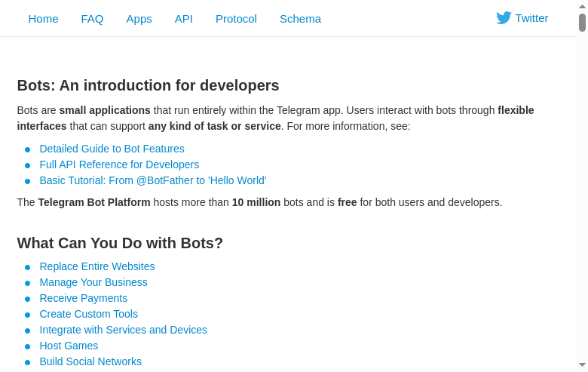The width and height of the screenshot is (588, 372).
Task: Click the bold 10 million text
Action: pyautogui.click(x=256, y=202)
